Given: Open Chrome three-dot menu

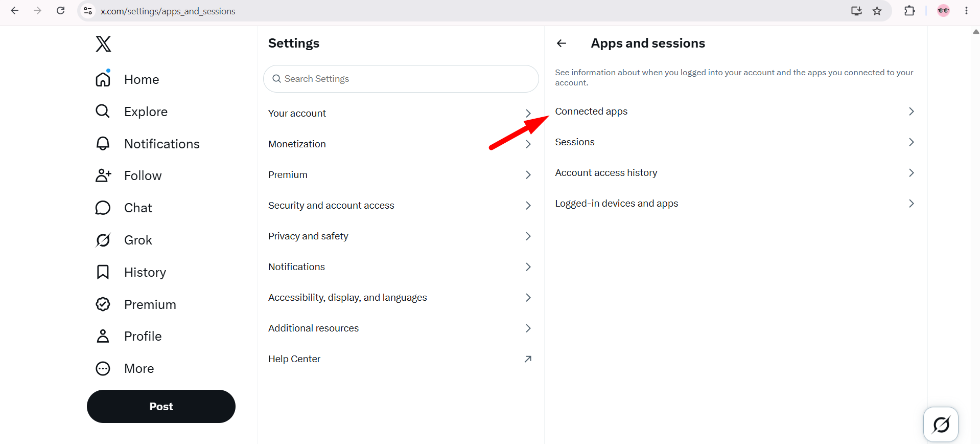Looking at the screenshot, I should (x=966, y=11).
